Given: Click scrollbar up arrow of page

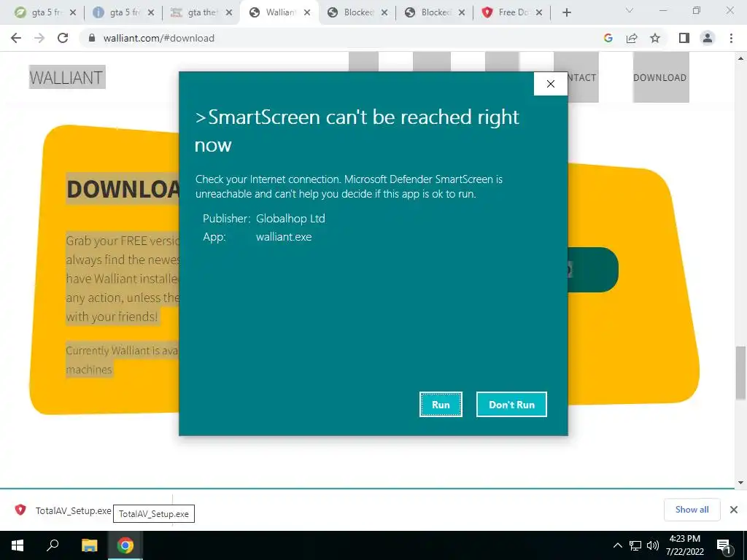Looking at the screenshot, I should tap(741, 58).
